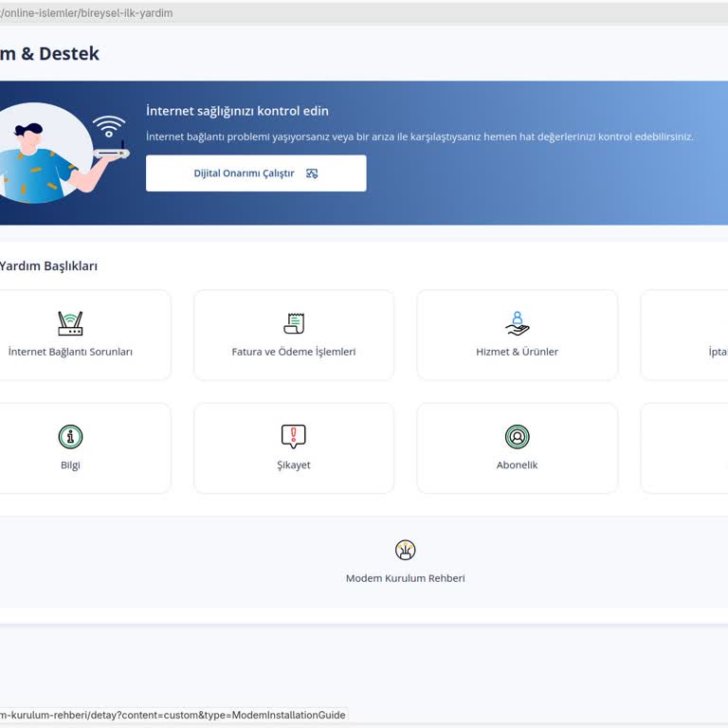Click the Şikayet exclamation bubble icon
This screenshot has height=728, width=728.
tap(294, 436)
